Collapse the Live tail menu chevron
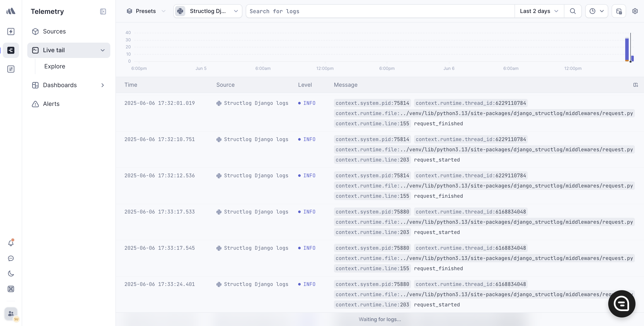 coord(102,50)
